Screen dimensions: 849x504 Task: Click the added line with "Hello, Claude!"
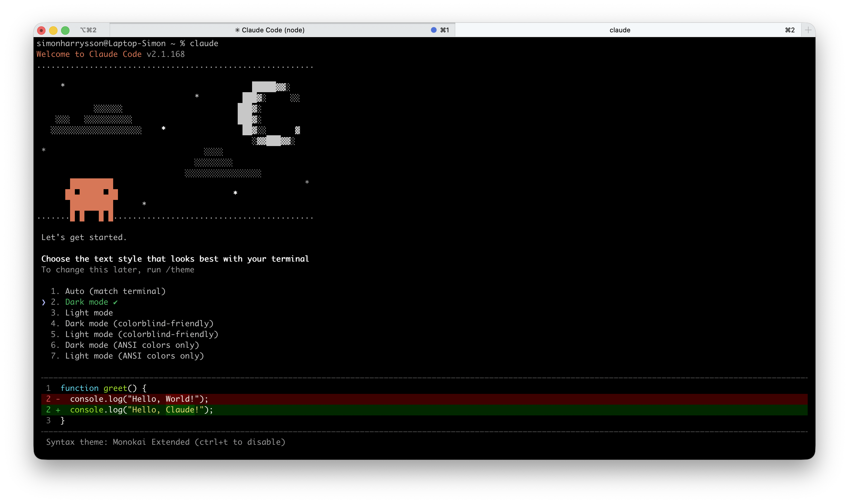tap(424, 410)
